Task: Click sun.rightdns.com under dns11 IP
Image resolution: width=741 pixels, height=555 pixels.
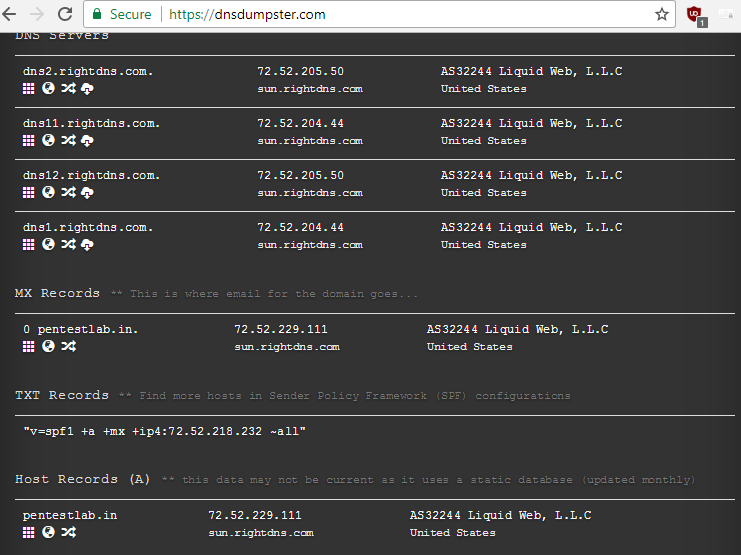Action: (310, 141)
